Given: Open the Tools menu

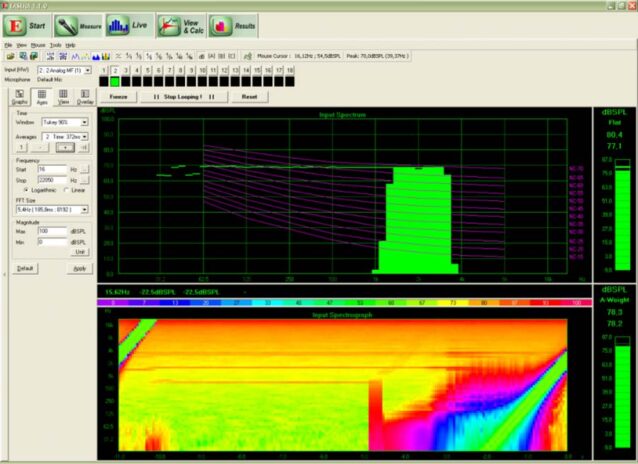Looking at the screenshot, I should 55,45.
